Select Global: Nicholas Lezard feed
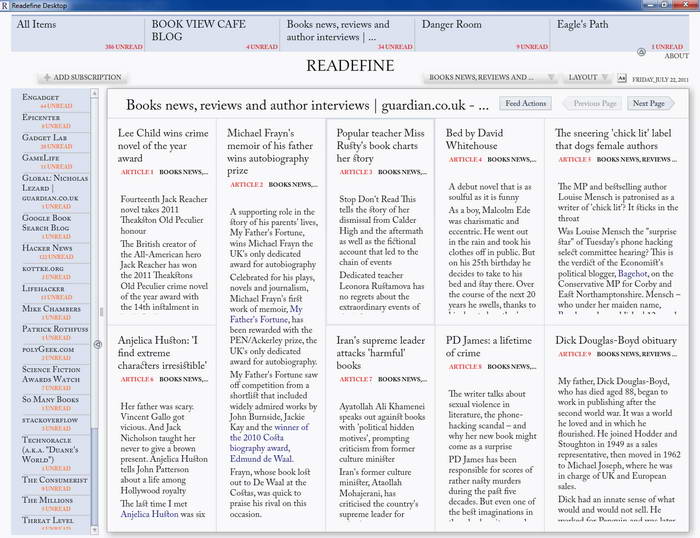 click(51, 192)
